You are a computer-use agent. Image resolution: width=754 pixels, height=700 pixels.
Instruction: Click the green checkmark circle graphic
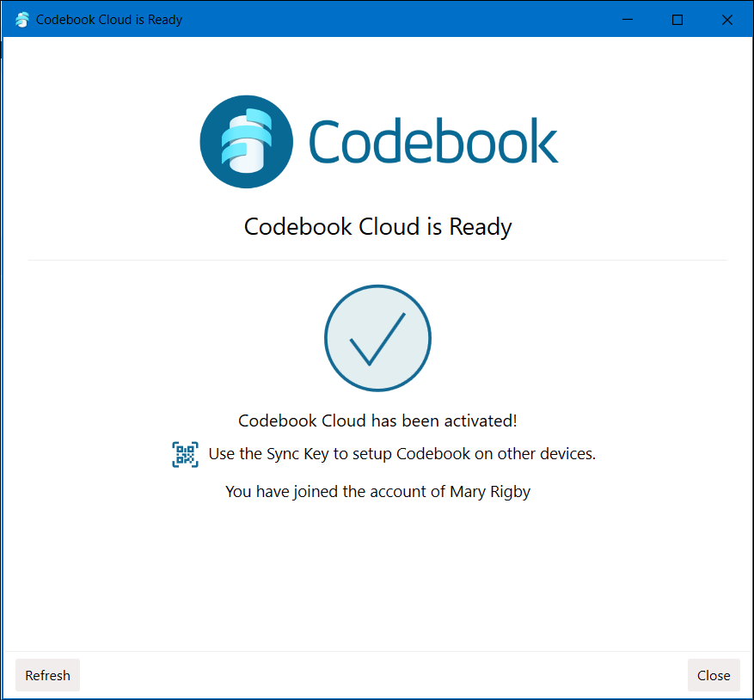377,337
